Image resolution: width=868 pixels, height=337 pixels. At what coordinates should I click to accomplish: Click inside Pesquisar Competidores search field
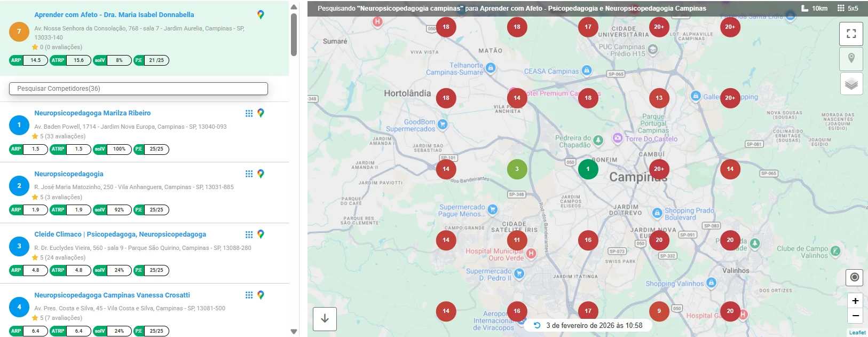[x=138, y=89]
